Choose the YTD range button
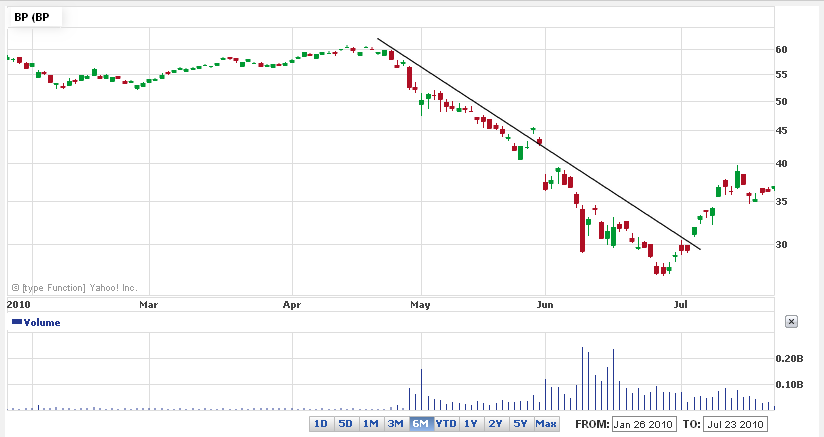The width and height of the screenshot is (824, 437). tap(446, 423)
